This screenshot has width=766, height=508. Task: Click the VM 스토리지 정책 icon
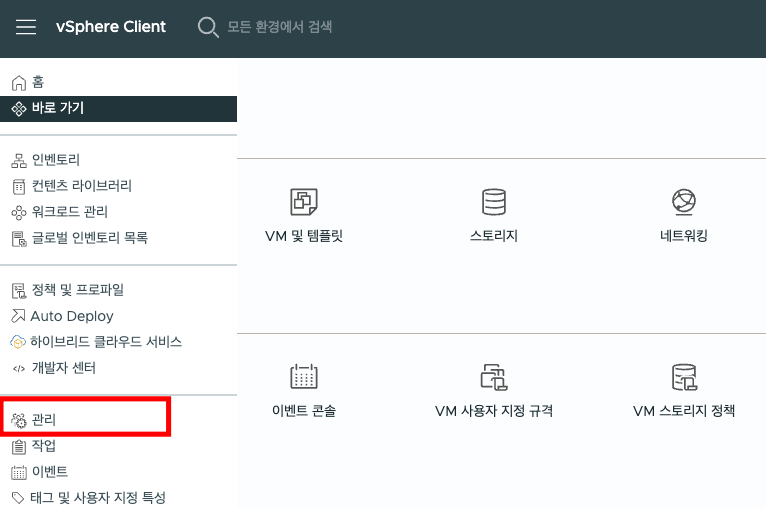click(x=684, y=377)
